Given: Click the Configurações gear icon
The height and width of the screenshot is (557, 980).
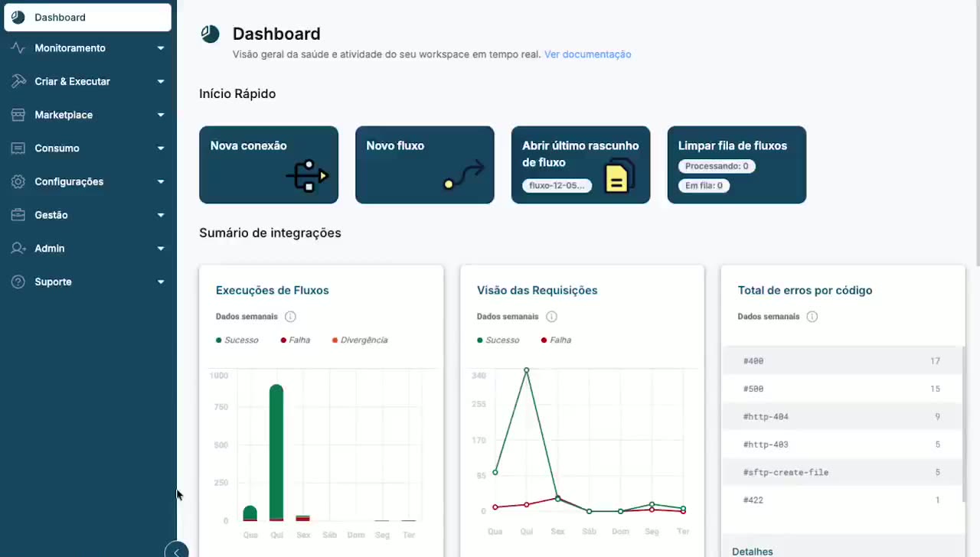Looking at the screenshot, I should [x=18, y=181].
